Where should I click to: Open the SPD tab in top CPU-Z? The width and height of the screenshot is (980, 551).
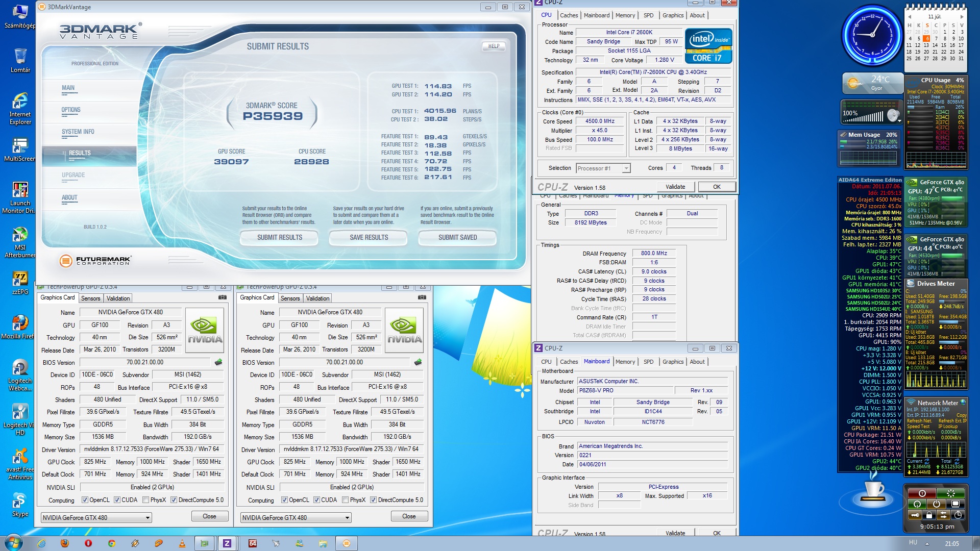tap(648, 15)
